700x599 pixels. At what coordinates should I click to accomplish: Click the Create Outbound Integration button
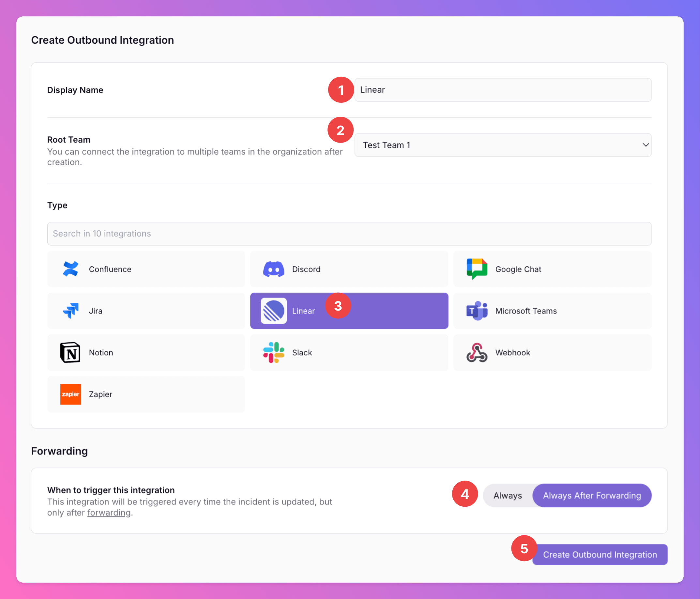coord(600,554)
